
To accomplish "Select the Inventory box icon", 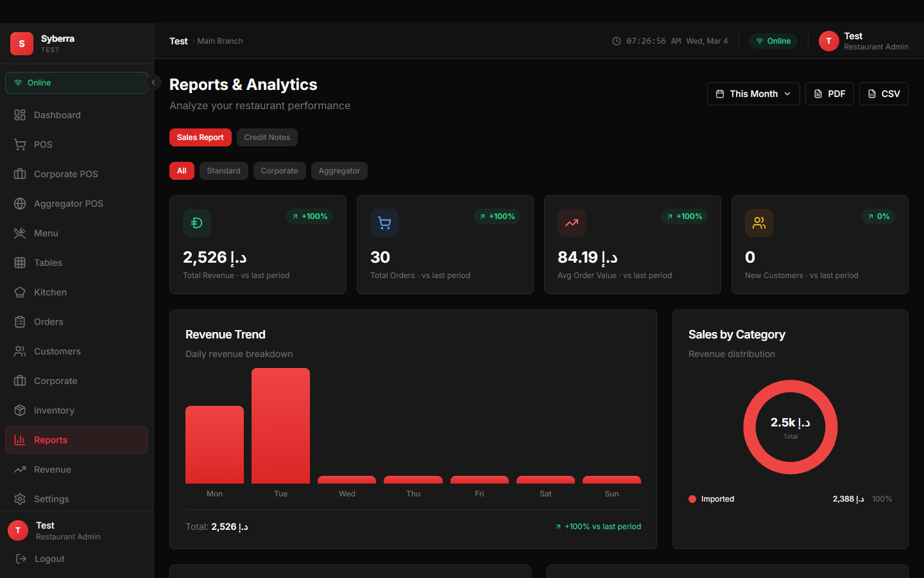I will tap(20, 410).
